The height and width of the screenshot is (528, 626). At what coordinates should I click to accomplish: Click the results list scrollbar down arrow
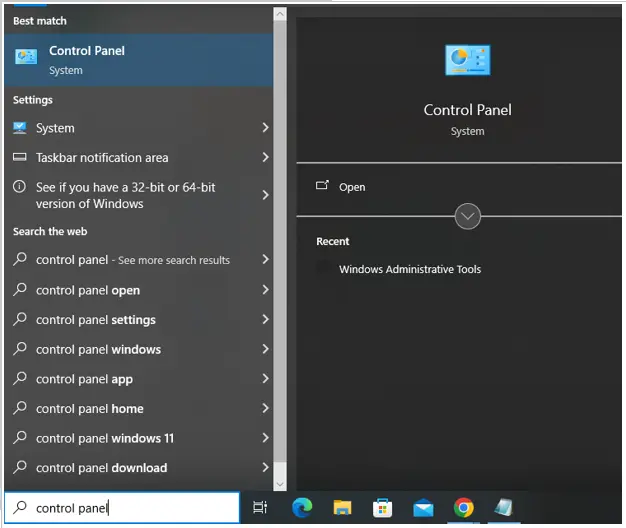[280, 484]
